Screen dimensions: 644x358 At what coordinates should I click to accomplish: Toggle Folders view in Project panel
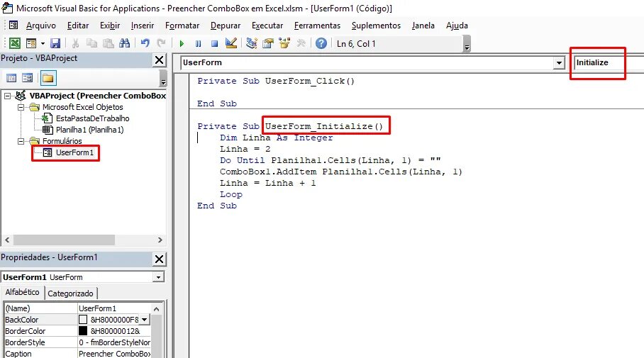pos(48,78)
